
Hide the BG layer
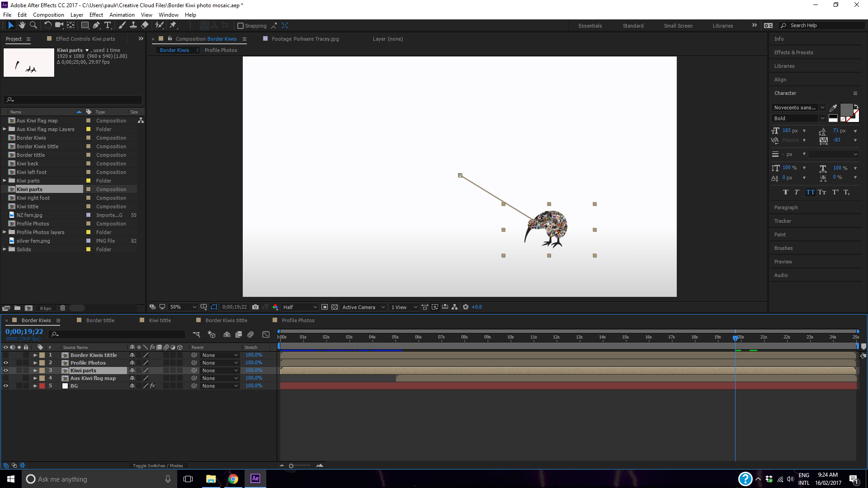(x=6, y=386)
